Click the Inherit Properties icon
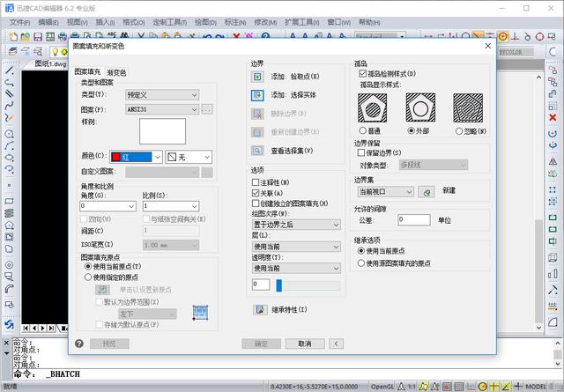The height and width of the screenshot is (392, 564). [x=260, y=310]
